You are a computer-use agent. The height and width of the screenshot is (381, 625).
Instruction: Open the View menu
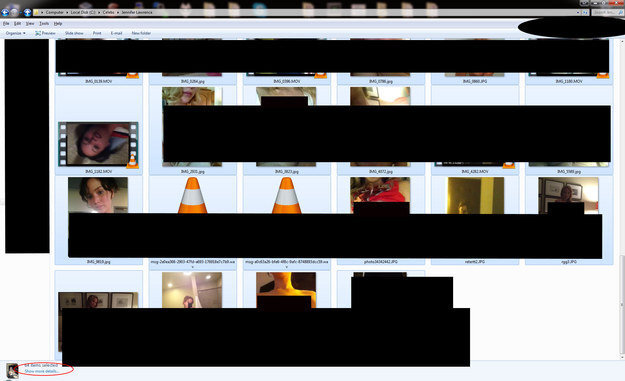pyautogui.click(x=30, y=24)
